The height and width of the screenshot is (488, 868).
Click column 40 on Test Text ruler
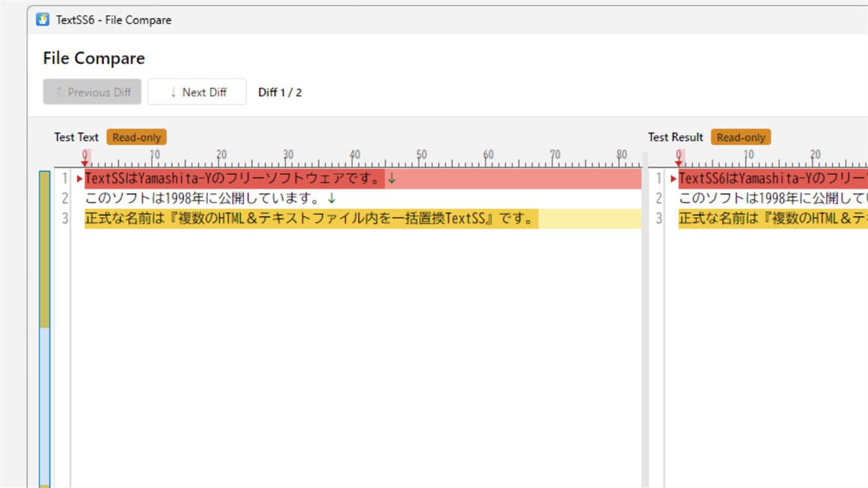click(x=354, y=155)
